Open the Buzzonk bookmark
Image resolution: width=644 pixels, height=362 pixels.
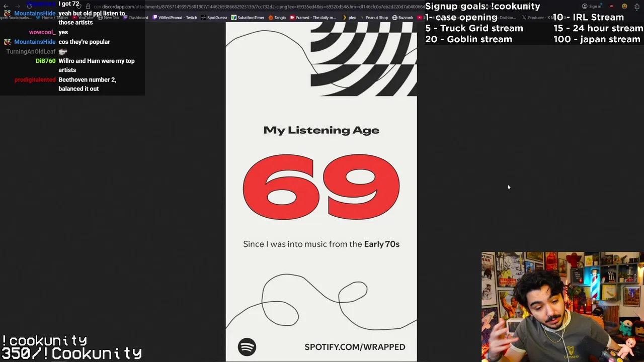coord(403,18)
